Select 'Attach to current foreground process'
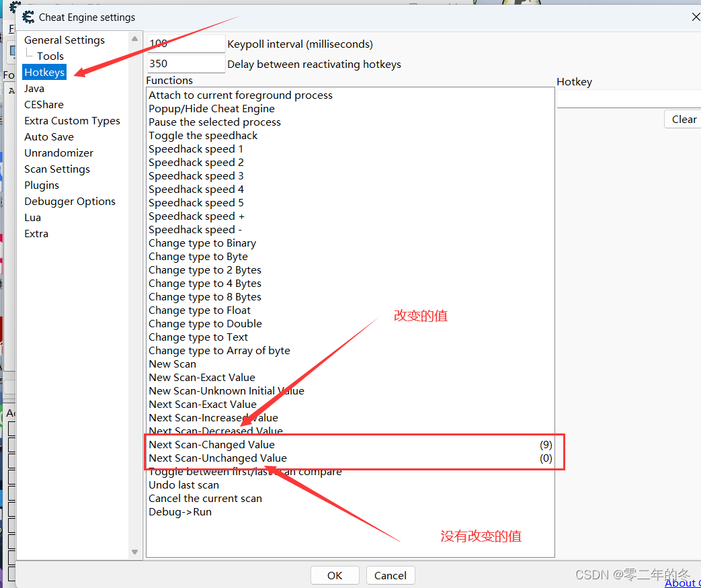This screenshot has width=701, height=588. (x=350, y=95)
